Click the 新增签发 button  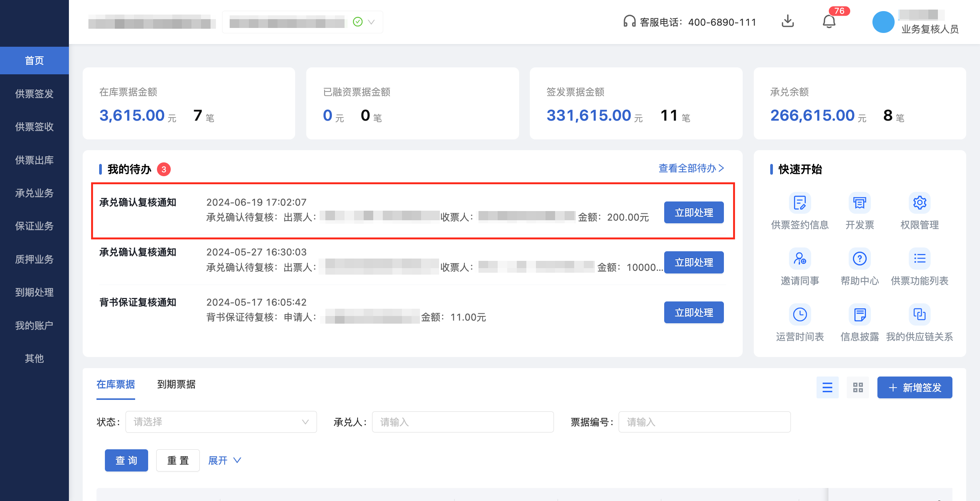(x=915, y=387)
